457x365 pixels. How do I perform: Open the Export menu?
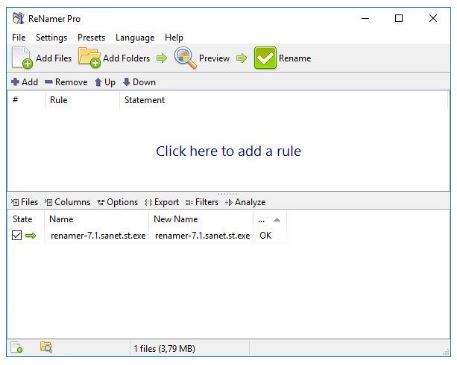(x=162, y=202)
